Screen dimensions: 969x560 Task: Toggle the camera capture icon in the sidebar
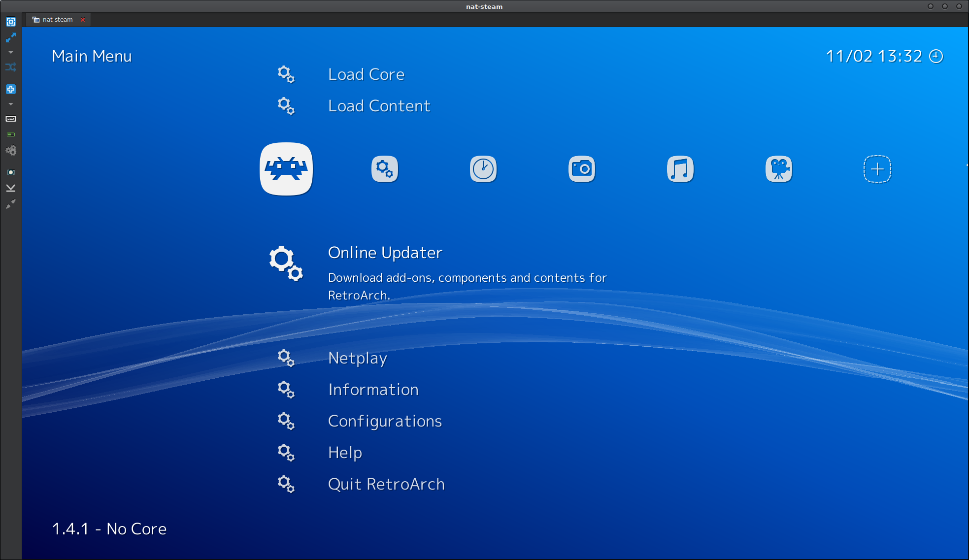[x=11, y=172]
